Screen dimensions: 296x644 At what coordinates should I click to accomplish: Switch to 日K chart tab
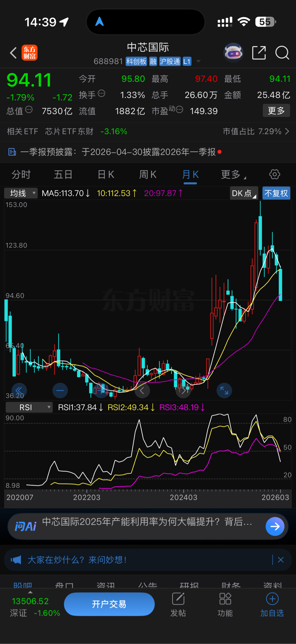(x=106, y=174)
